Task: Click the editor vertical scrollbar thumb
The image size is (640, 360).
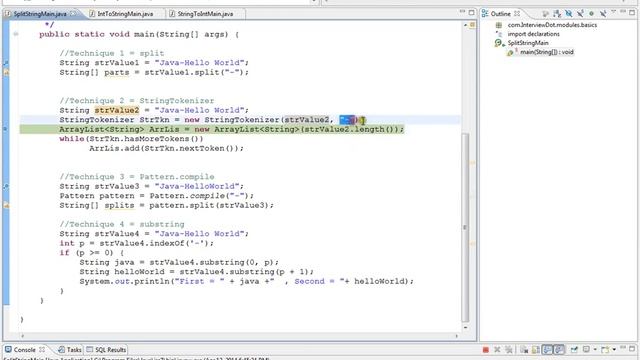Action: point(465,227)
